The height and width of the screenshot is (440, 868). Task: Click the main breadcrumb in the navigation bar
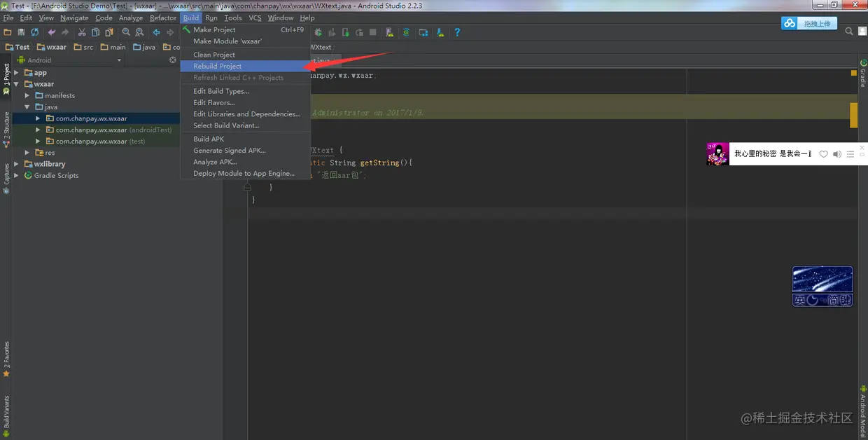[113, 48]
